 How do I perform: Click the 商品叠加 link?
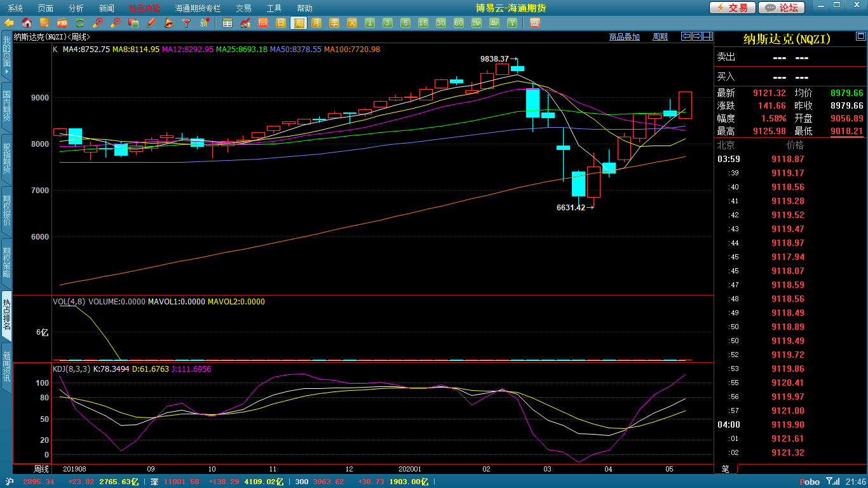(x=625, y=37)
